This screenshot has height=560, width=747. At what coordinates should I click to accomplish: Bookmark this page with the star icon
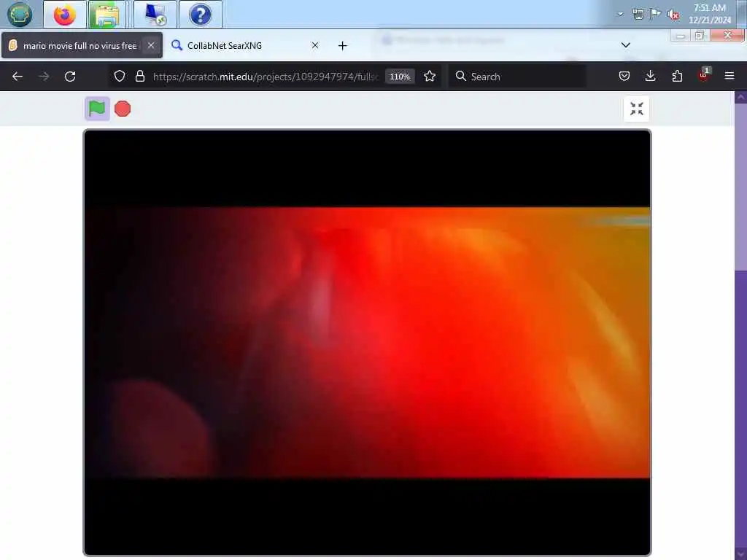coord(430,76)
